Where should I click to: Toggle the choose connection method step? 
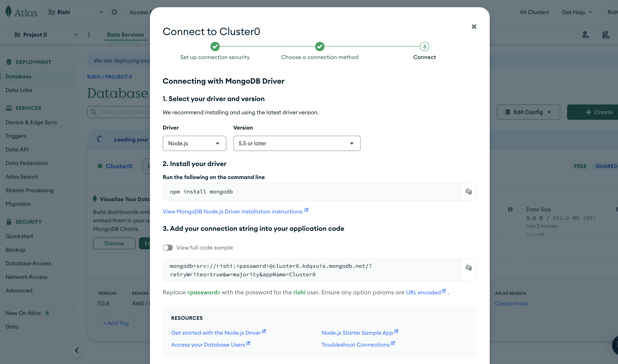pos(320,46)
